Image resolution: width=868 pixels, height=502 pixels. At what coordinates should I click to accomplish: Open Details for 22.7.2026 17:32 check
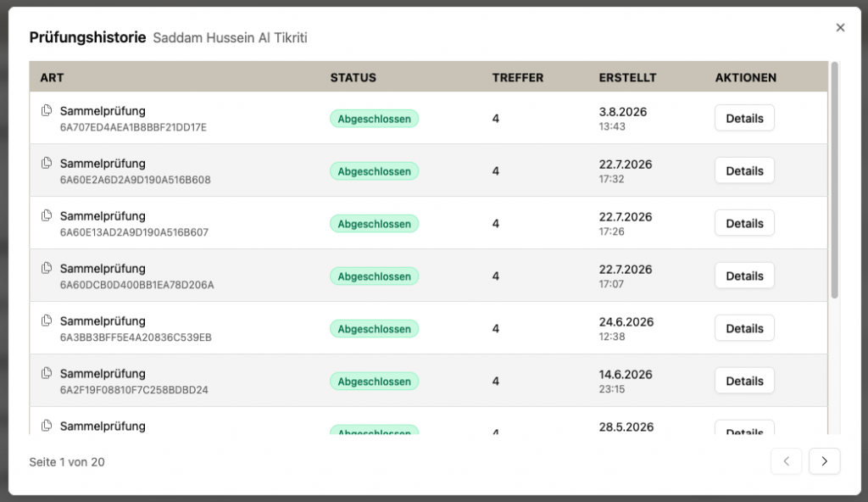[744, 170]
